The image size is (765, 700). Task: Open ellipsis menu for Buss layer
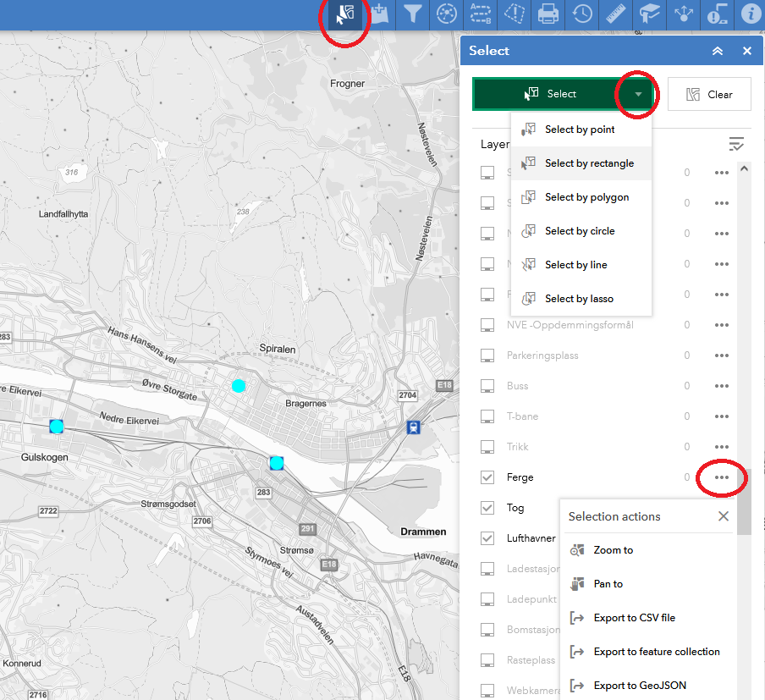[x=722, y=386]
